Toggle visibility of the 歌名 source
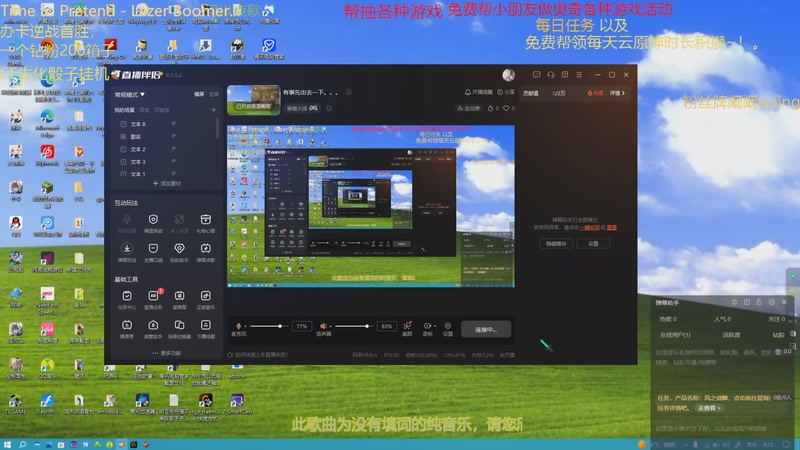800x450 pixels. 174,136
